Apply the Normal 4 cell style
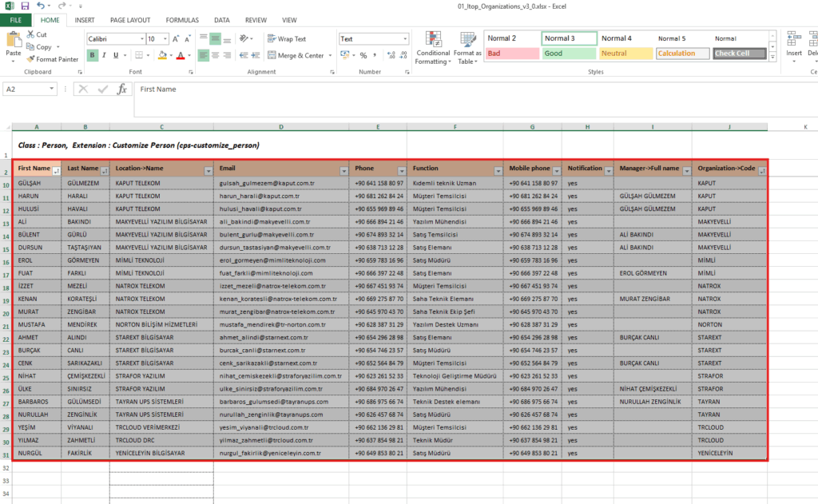The width and height of the screenshot is (818, 504). click(626, 38)
